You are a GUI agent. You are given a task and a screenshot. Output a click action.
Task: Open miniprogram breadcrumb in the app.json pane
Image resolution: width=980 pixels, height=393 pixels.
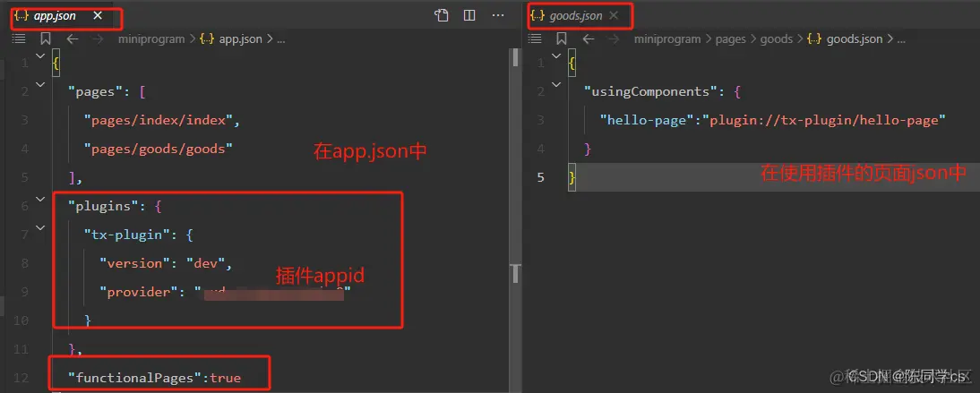151,38
